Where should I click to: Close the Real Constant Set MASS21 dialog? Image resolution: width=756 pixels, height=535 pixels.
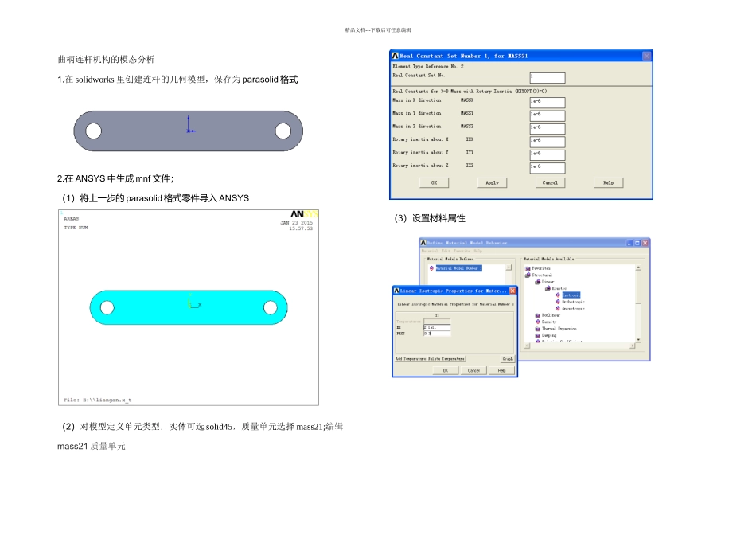coord(646,56)
